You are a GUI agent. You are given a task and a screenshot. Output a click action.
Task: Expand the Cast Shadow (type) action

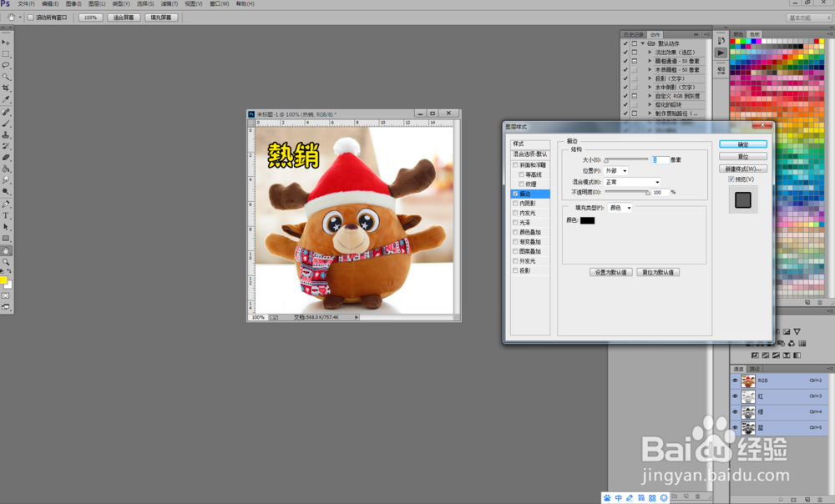click(x=650, y=78)
